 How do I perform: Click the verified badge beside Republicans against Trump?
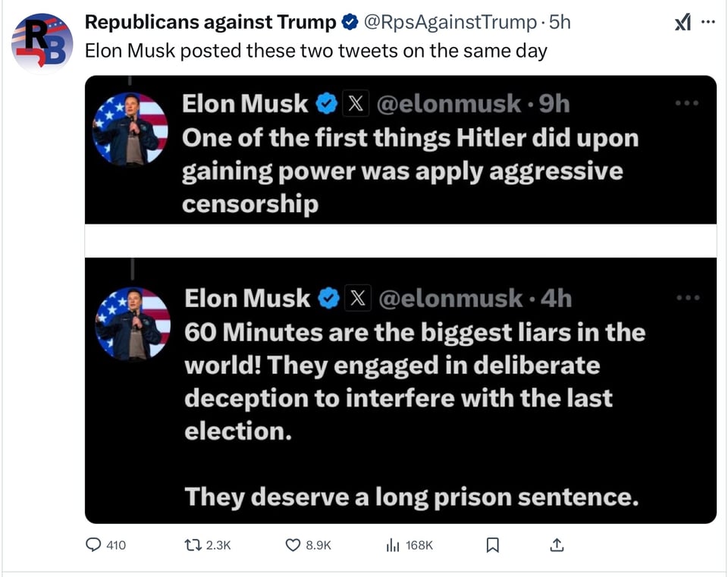point(350,23)
